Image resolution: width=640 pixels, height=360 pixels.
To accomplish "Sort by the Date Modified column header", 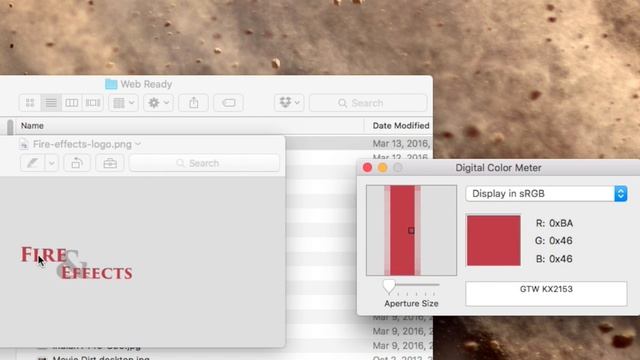I will [x=401, y=126].
